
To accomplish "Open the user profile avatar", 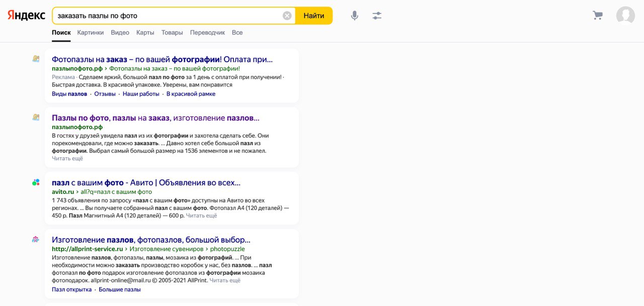I will 625,16.
